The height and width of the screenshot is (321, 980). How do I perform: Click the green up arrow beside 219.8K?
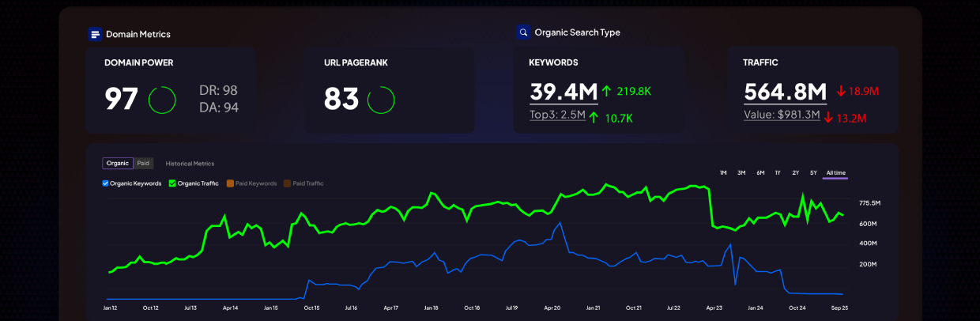[x=607, y=91]
